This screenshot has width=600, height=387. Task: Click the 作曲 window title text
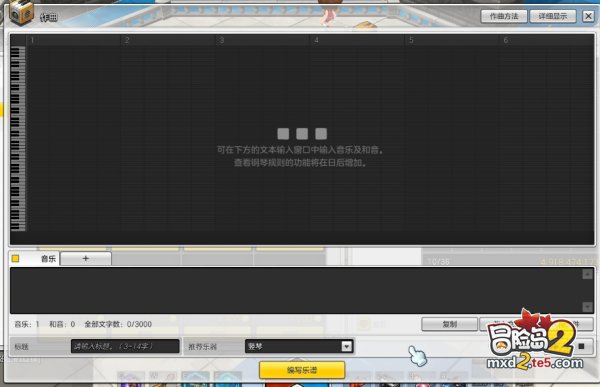point(49,17)
